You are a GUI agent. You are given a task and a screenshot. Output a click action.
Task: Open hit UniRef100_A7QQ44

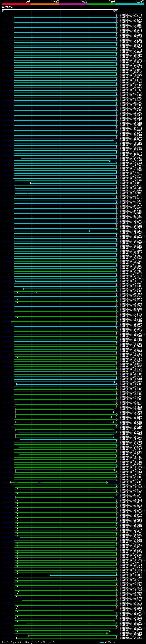point(131,289)
